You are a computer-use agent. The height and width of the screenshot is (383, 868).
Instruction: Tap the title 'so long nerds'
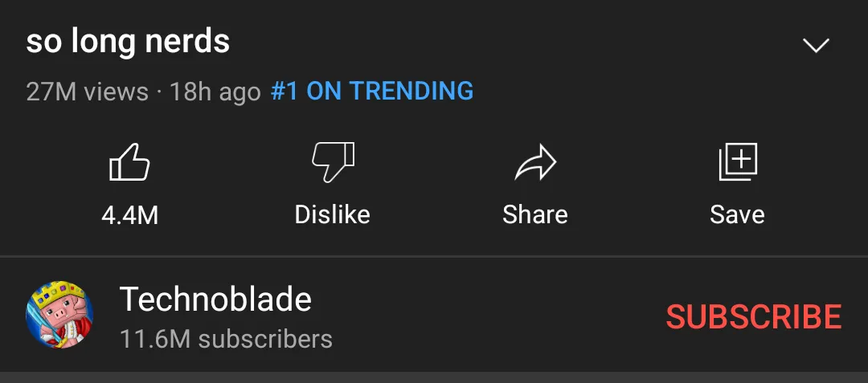128,42
